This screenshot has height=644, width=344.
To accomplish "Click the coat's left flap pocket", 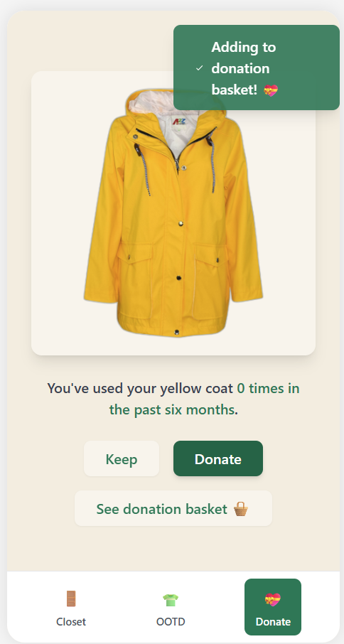I will point(135,281).
